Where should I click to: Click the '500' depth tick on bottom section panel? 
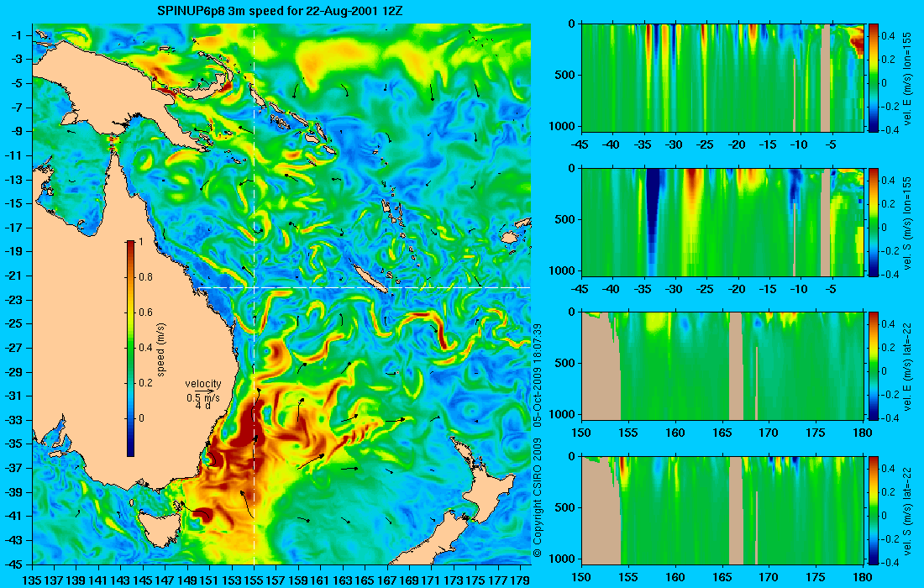567,507
